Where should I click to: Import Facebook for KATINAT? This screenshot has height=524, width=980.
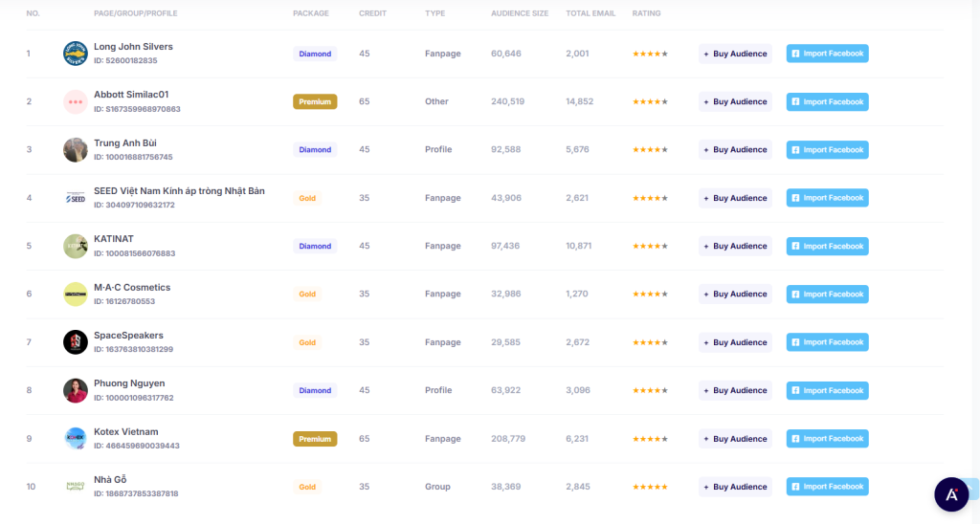(x=827, y=246)
